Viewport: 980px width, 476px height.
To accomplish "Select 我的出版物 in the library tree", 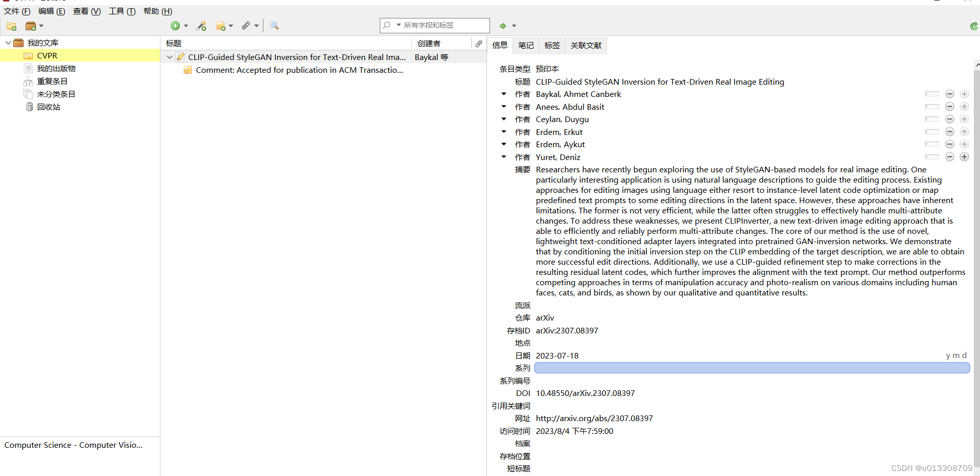I will pos(56,68).
